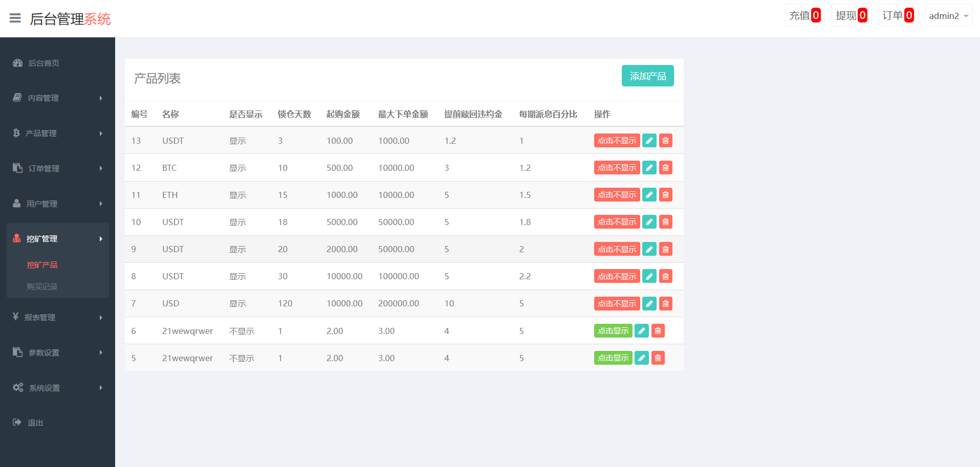Click the gears icon beside 系统设置
The height and width of the screenshot is (467, 980).
[x=18, y=387]
